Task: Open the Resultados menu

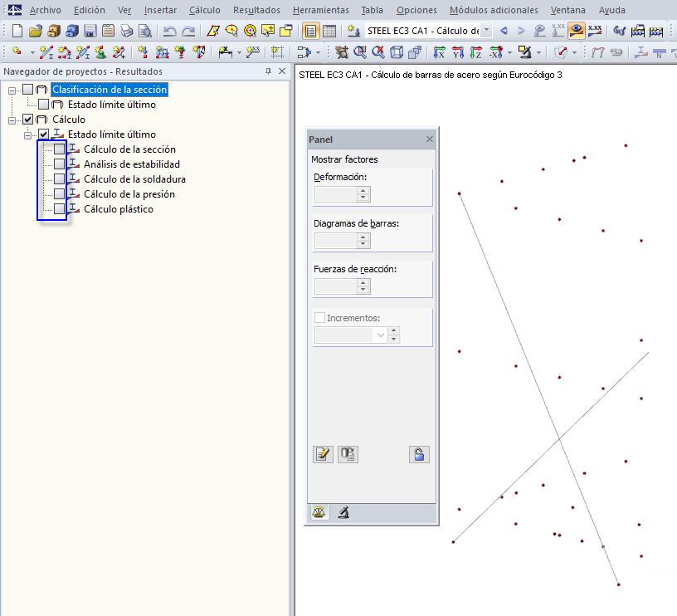Action: [256, 10]
